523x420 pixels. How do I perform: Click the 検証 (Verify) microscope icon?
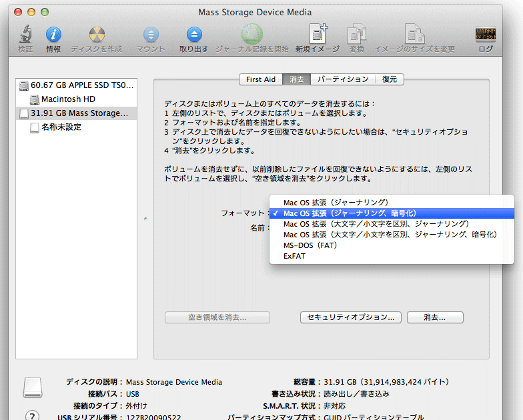[25, 35]
